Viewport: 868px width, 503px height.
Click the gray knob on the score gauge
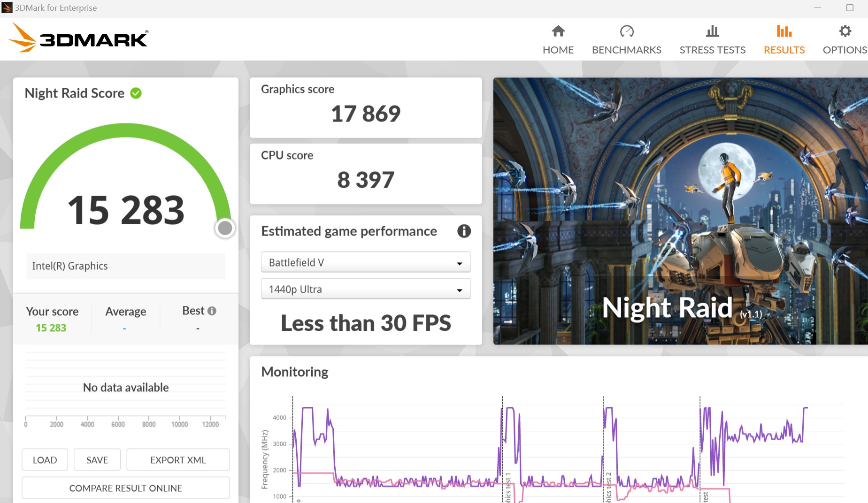(225, 228)
